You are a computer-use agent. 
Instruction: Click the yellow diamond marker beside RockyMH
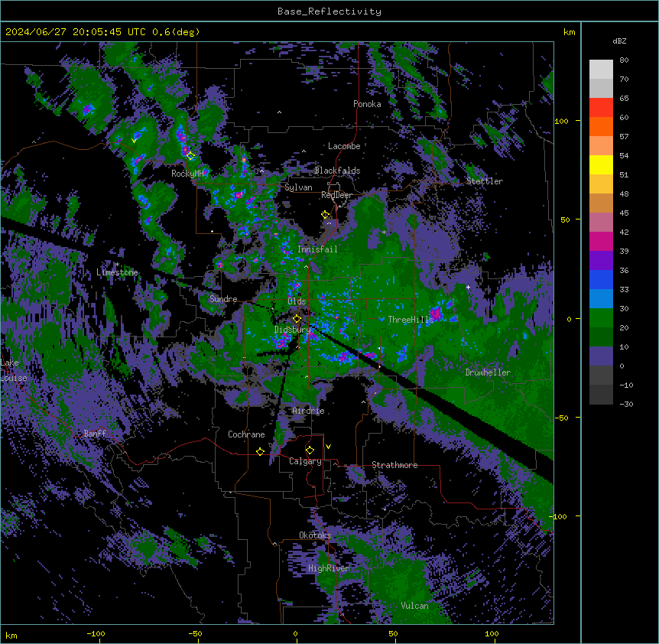click(191, 156)
